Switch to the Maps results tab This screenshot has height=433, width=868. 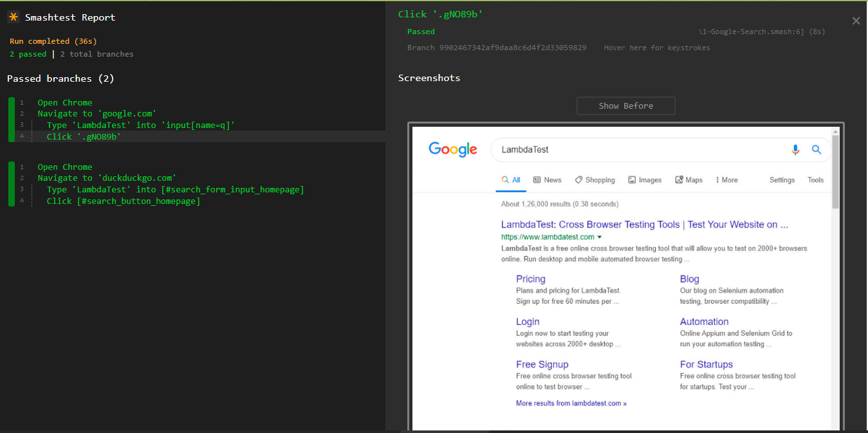tap(688, 180)
